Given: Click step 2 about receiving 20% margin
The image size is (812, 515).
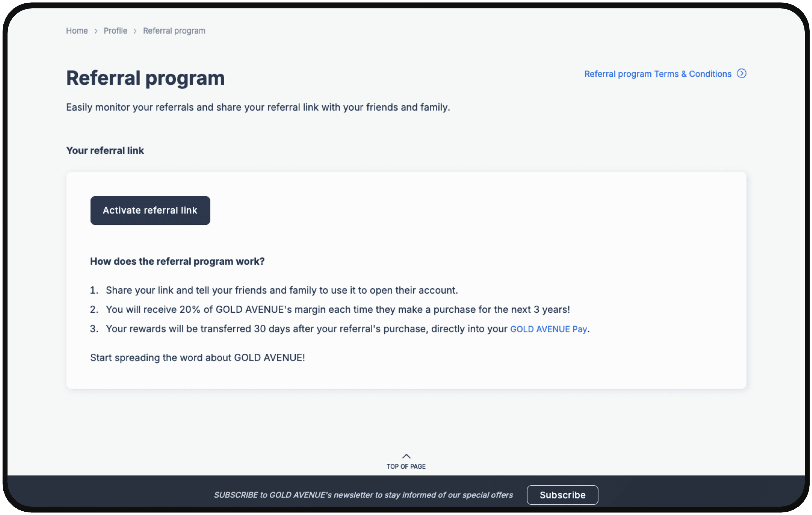Looking at the screenshot, I should click(330, 309).
